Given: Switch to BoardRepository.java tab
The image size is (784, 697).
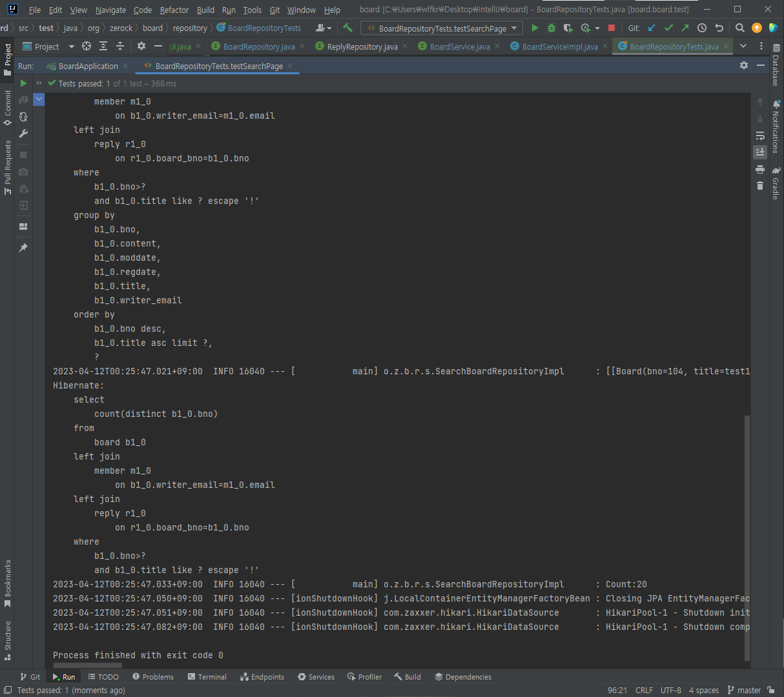Looking at the screenshot, I should click(259, 47).
